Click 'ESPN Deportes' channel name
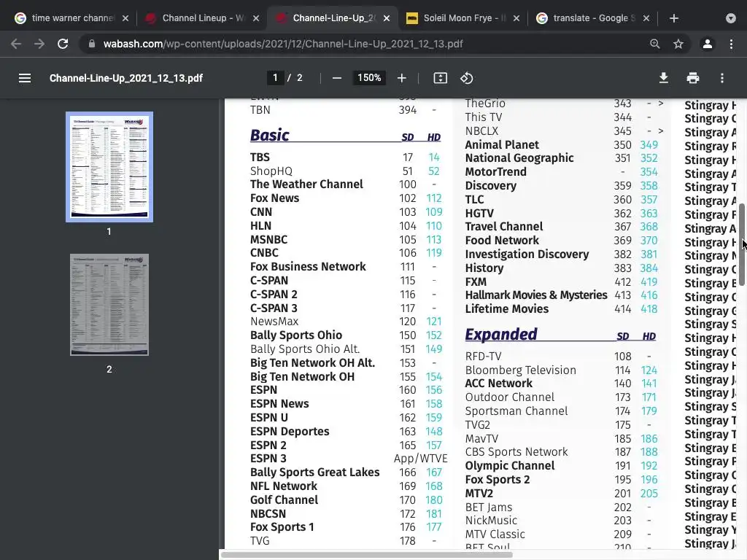Image resolution: width=747 pixels, height=560 pixels. pyautogui.click(x=290, y=432)
